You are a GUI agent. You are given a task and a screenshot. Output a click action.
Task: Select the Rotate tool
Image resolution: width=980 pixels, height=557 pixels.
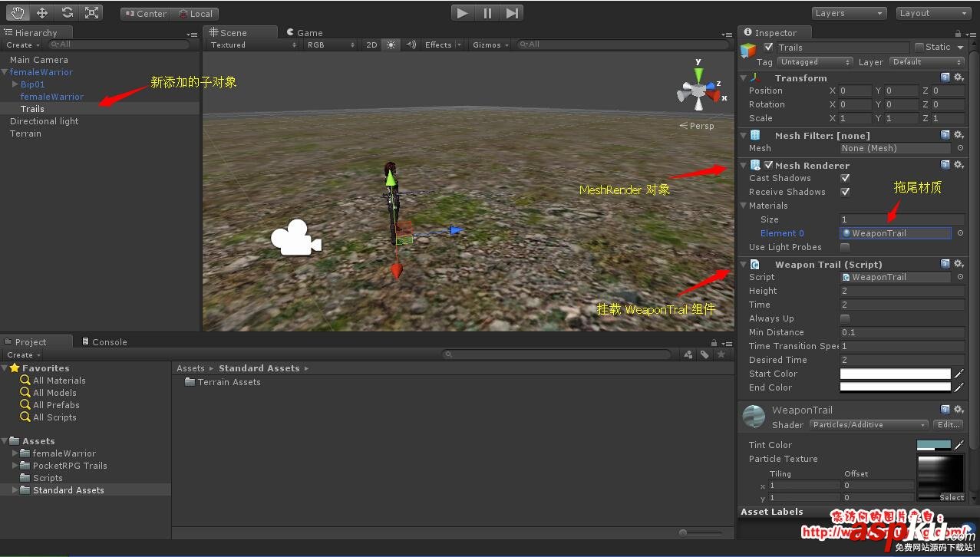pos(68,13)
